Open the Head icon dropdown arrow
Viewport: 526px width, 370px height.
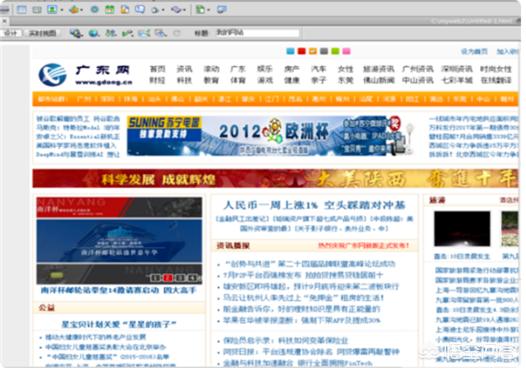coord(163,10)
